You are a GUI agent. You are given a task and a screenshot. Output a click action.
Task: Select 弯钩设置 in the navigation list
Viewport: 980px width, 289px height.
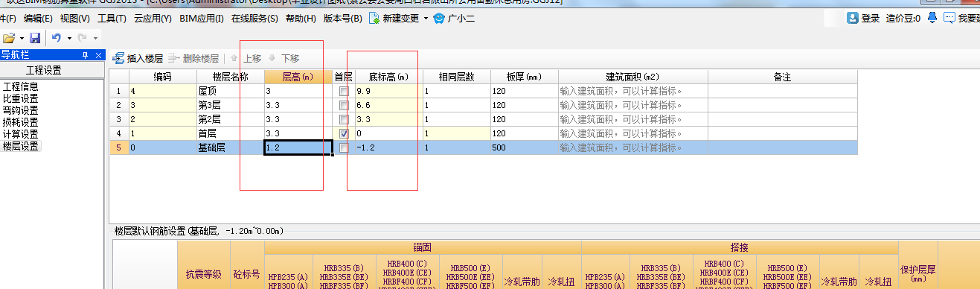coord(21,110)
